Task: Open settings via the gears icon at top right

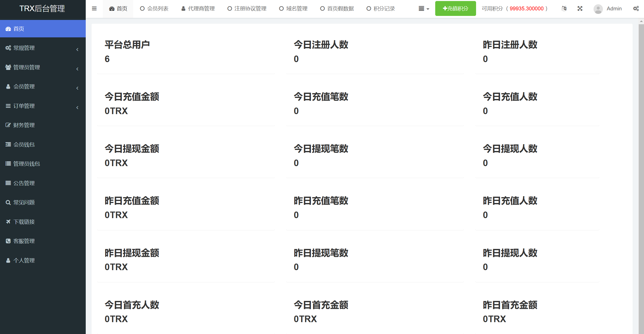Action: [x=636, y=9]
